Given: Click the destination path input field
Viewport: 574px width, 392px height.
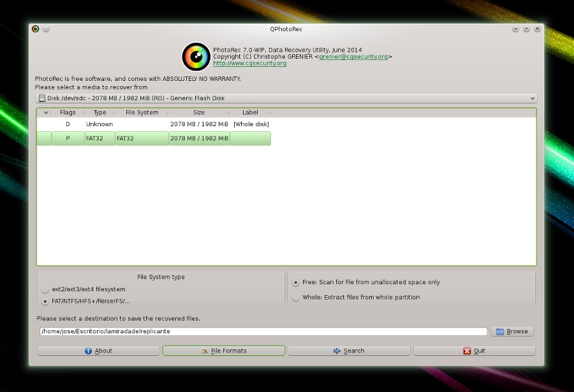Looking at the screenshot, I should (263, 331).
